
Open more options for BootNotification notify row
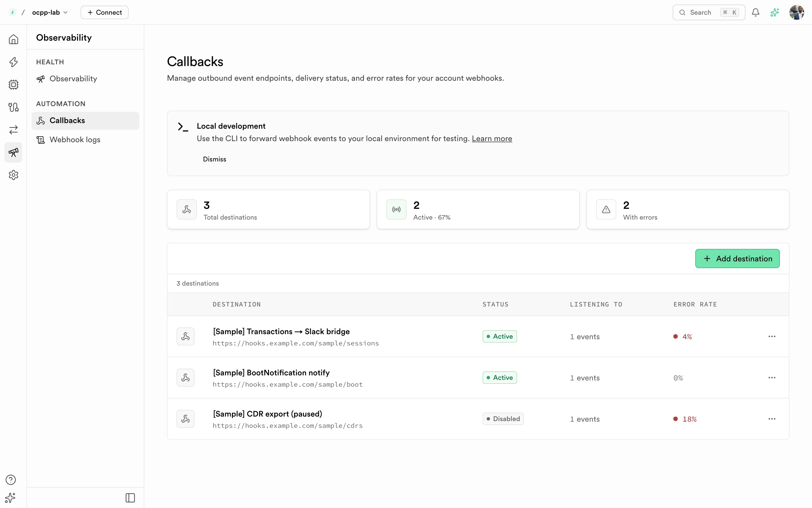772,378
